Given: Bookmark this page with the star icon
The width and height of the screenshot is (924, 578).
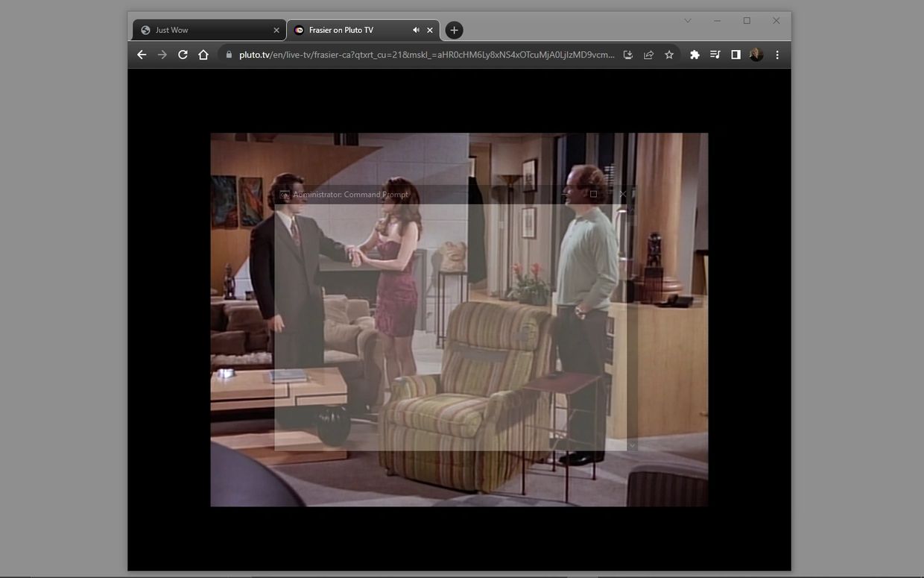Looking at the screenshot, I should coord(669,54).
